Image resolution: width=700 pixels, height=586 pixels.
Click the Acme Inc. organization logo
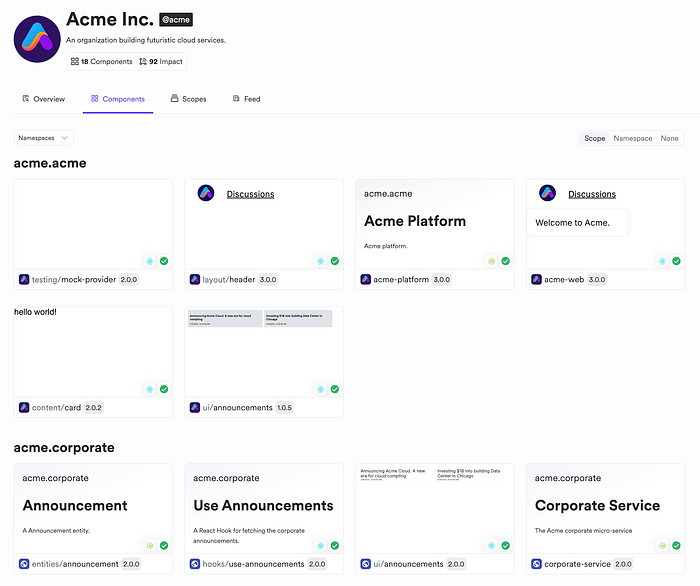coord(36,39)
